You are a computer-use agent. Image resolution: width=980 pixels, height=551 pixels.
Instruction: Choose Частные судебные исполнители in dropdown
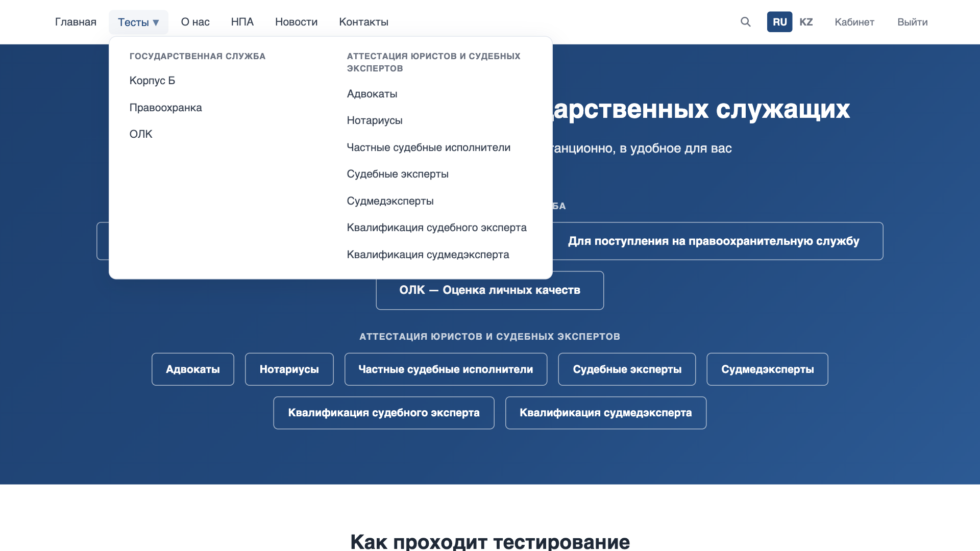click(429, 147)
